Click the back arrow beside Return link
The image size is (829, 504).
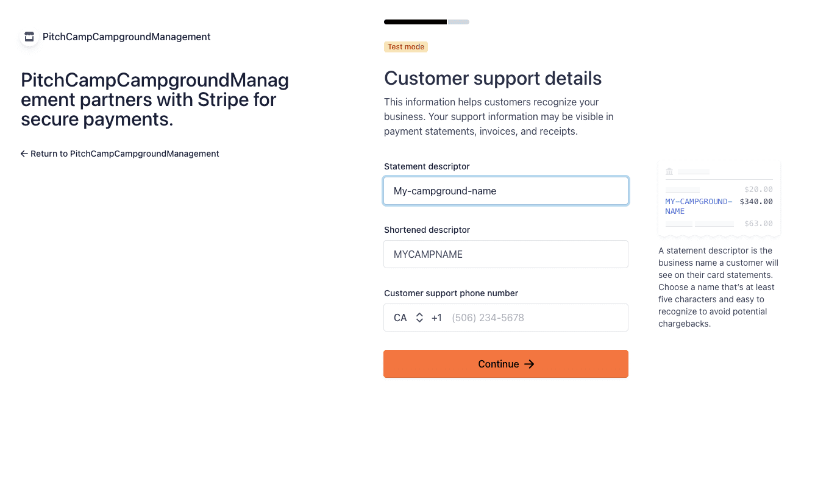point(24,154)
